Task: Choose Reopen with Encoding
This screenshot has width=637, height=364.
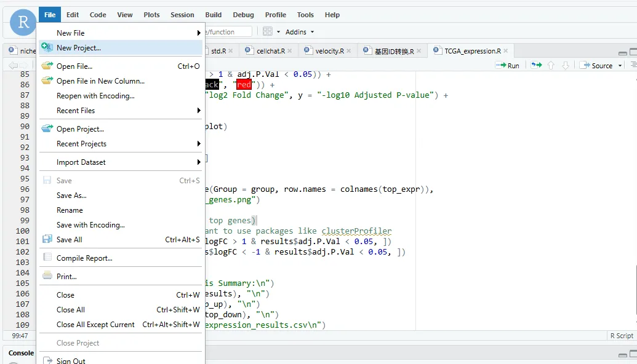Action: tap(121, 96)
